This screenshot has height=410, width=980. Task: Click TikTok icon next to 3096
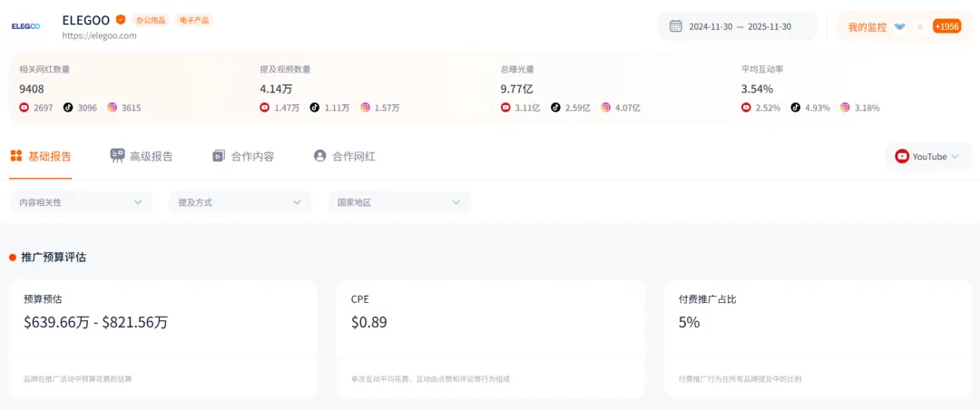coord(67,108)
